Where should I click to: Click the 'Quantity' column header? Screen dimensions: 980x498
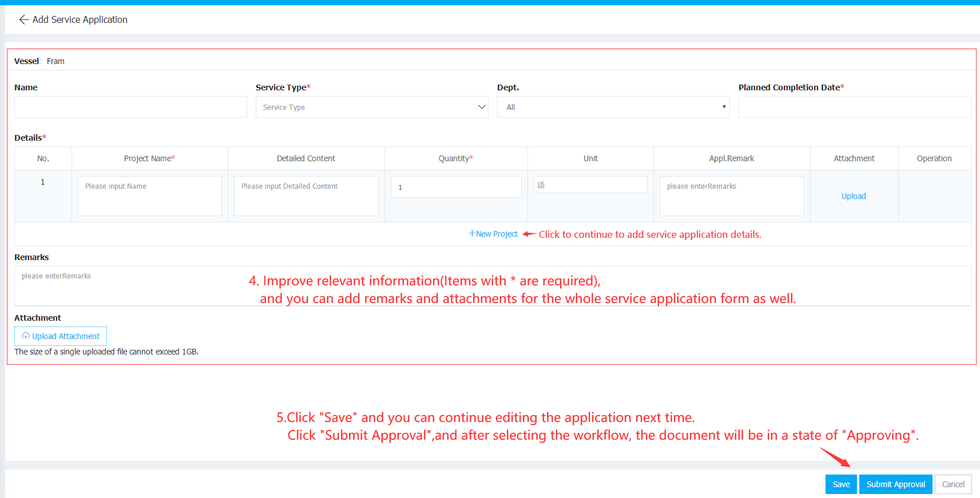(x=456, y=158)
